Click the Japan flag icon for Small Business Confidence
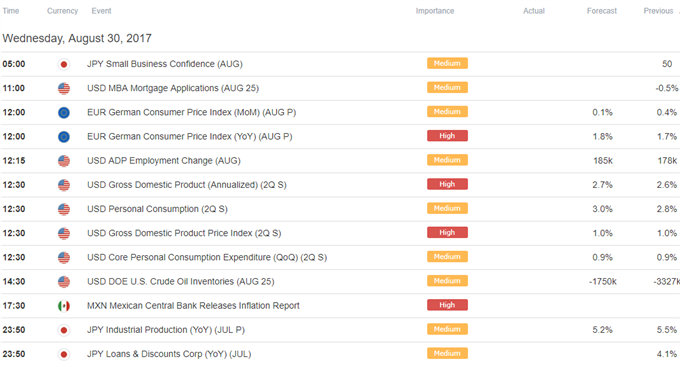 (64, 65)
